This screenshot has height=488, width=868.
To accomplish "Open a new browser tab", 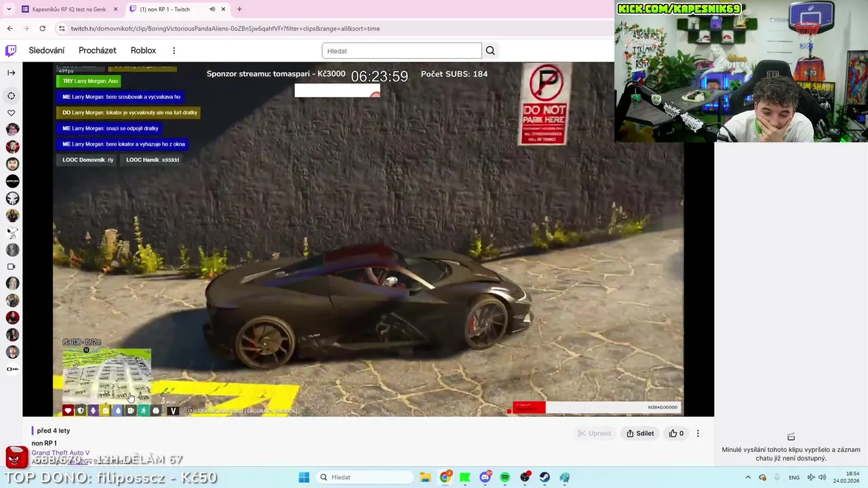I will click(x=239, y=9).
